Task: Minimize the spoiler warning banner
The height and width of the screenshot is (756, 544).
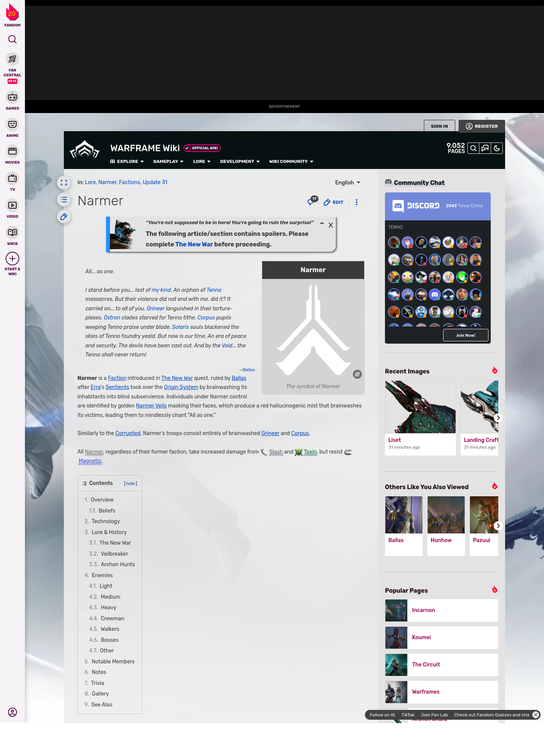Action: coord(322,223)
